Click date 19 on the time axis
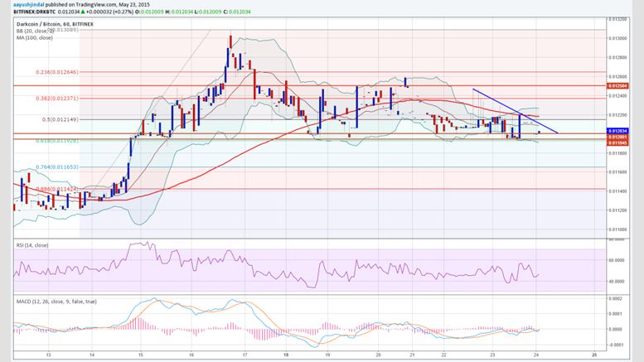This screenshot has height=362, width=644. pyautogui.click(x=327, y=355)
